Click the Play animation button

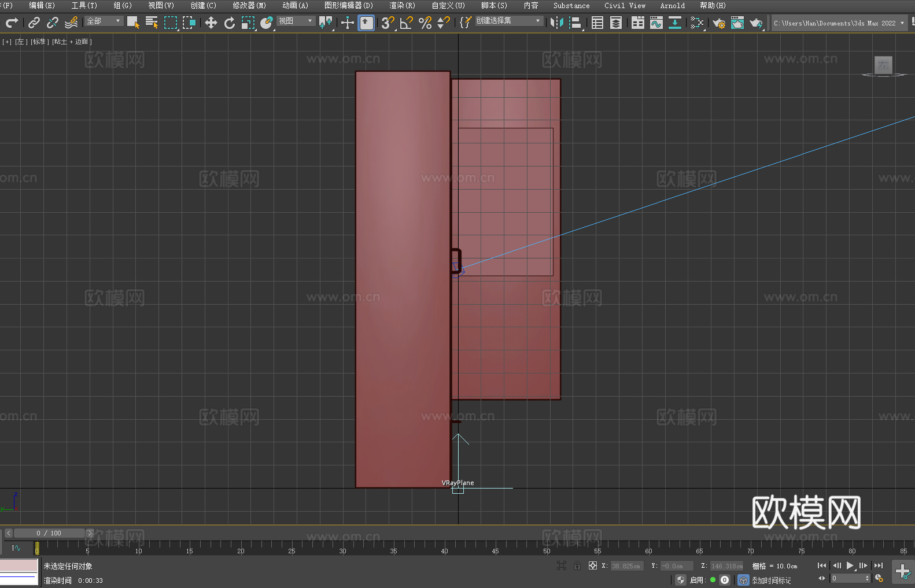tap(850, 565)
